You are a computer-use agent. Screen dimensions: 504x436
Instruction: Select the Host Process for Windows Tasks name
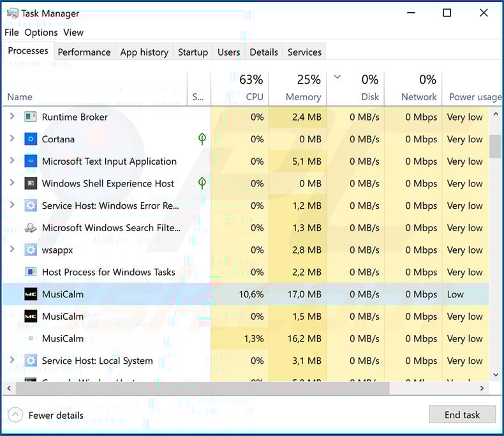coord(108,272)
